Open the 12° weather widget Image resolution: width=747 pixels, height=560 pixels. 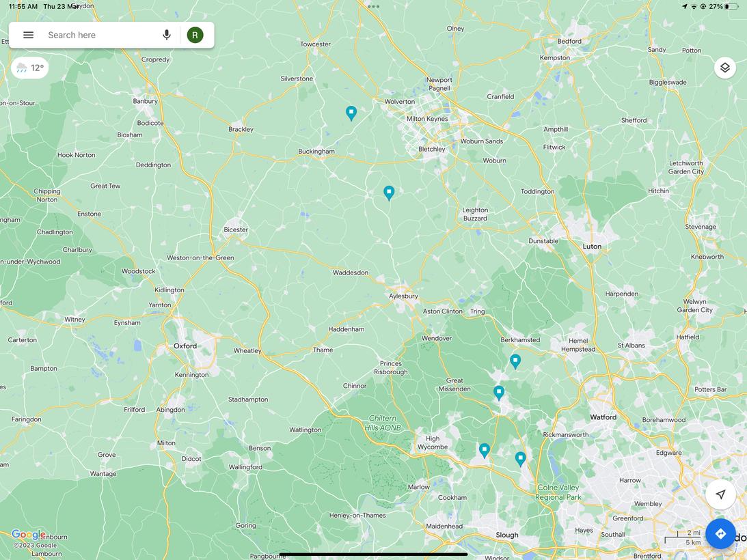click(x=29, y=68)
